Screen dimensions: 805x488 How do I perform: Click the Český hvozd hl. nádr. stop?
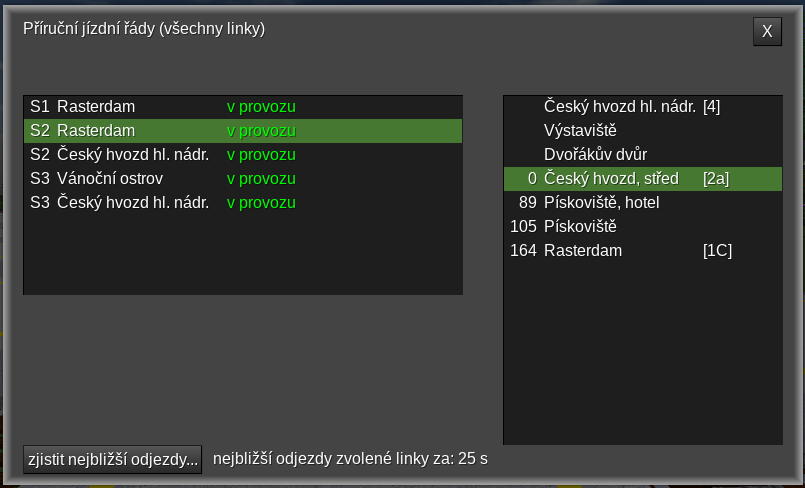pyautogui.click(x=619, y=106)
